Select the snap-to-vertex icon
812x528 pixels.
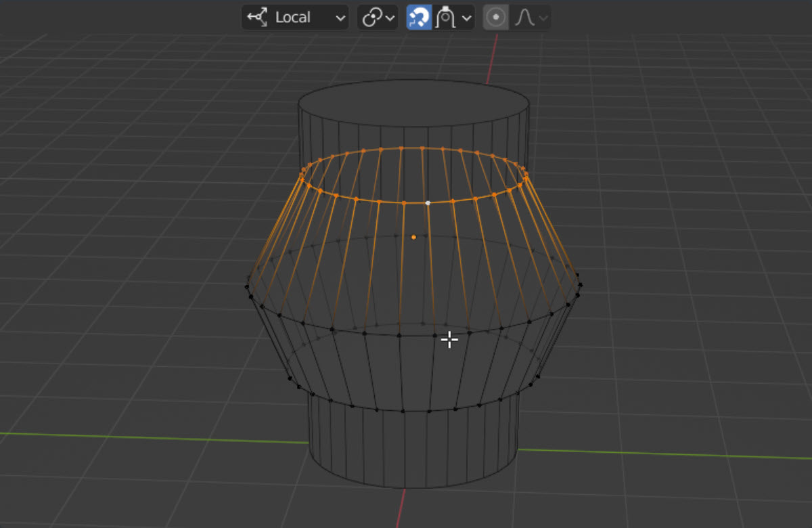[445, 18]
